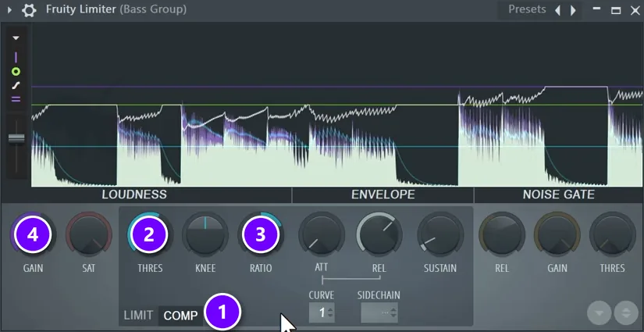Click the noise gate GAIN knob
Image resolution: width=644 pixels, height=332 pixels.
[557, 234]
